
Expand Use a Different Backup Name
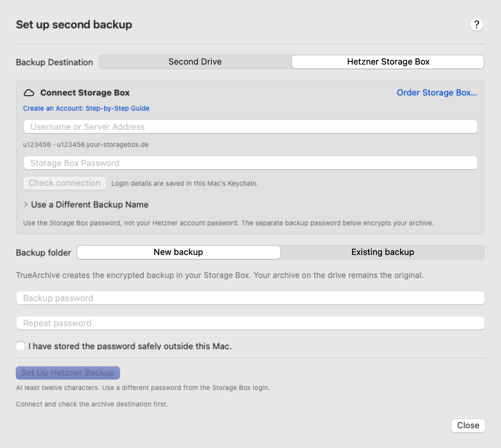coord(86,205)
